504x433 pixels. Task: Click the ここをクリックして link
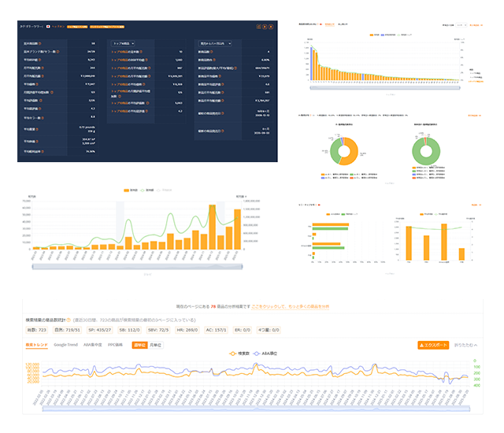click(x=243, y=305)
